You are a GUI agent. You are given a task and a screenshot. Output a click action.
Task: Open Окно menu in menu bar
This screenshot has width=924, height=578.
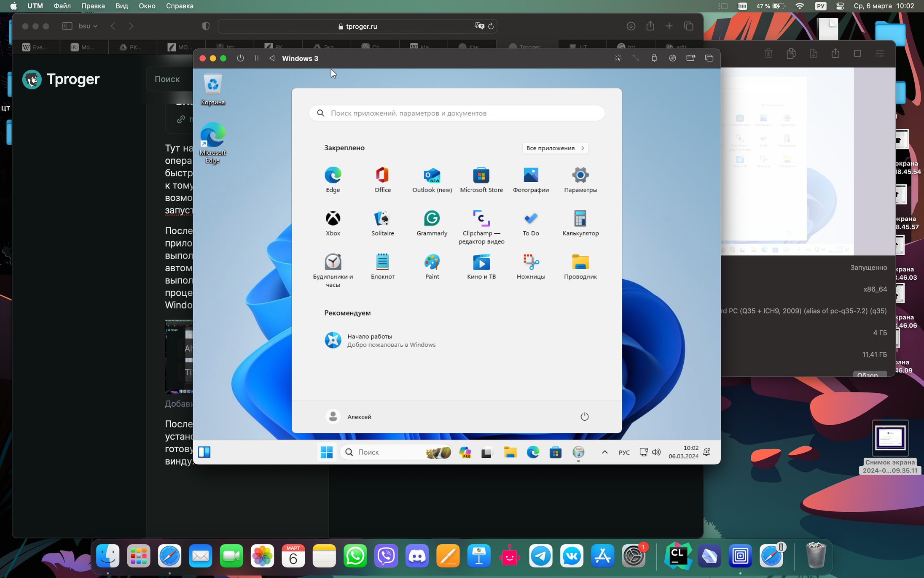[147, 6]
